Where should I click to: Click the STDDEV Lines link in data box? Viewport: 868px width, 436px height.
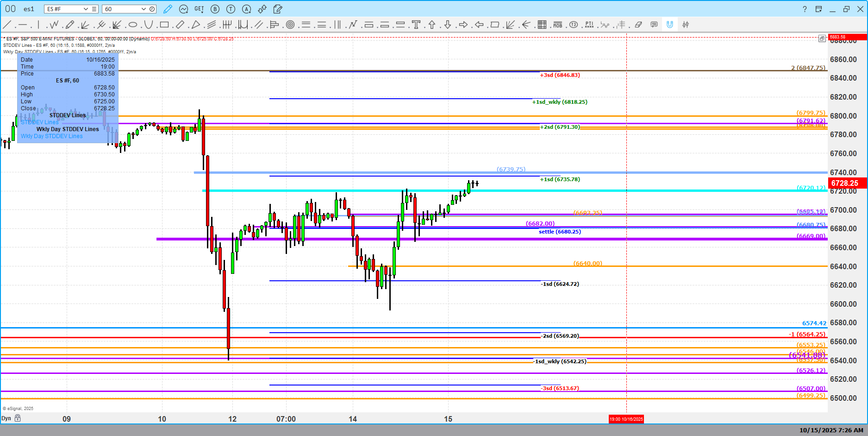click(x=39, y=122)
